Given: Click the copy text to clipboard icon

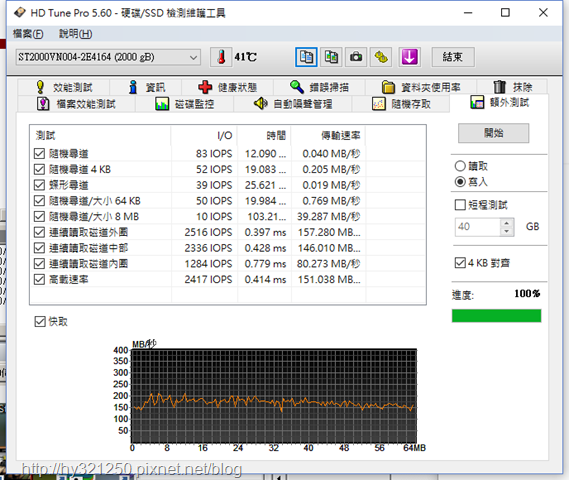Looking at the screenshot, I should click(x=306, y=57).
